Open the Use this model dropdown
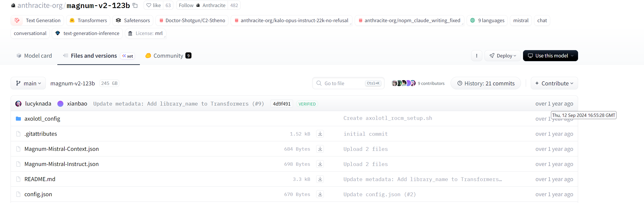This screenshot has width=644, height=203. pos(550,56)
